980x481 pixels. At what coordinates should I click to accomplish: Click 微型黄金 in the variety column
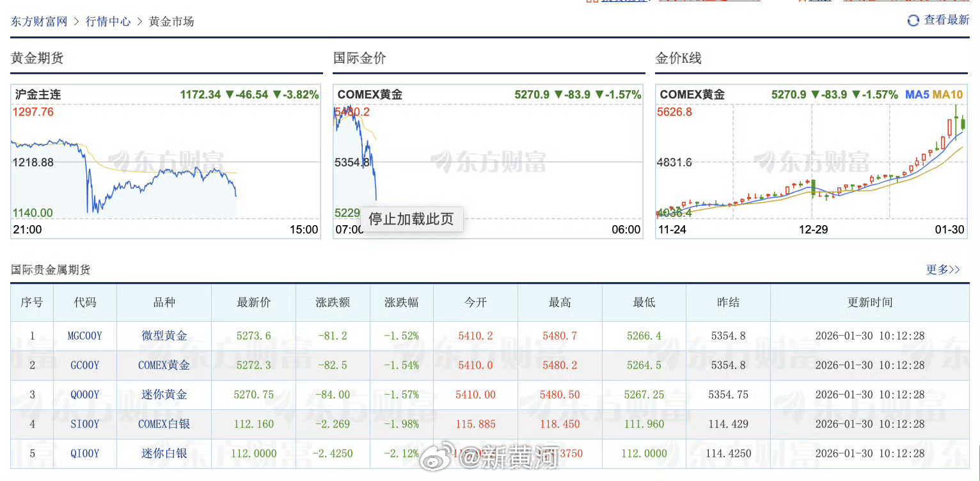[x=163, y=335]
